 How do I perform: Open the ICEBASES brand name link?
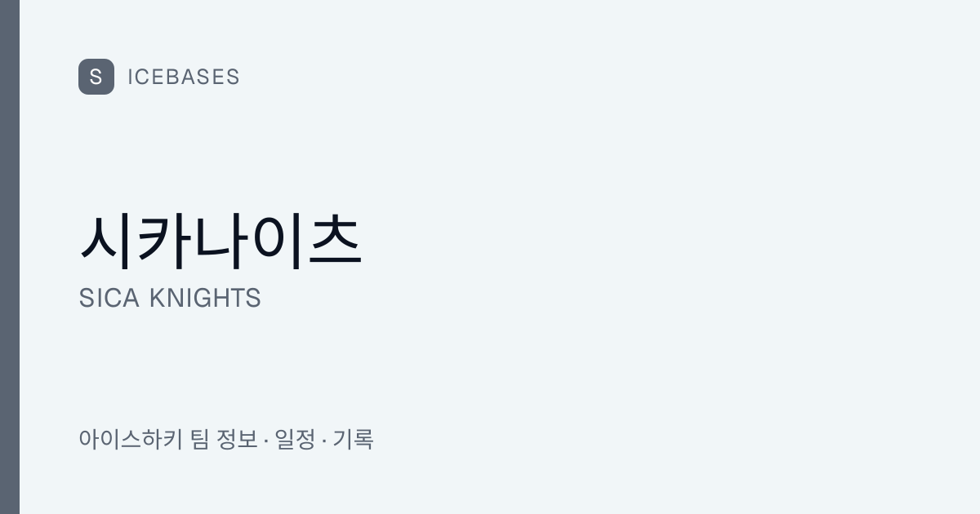(x=184, y=77)
